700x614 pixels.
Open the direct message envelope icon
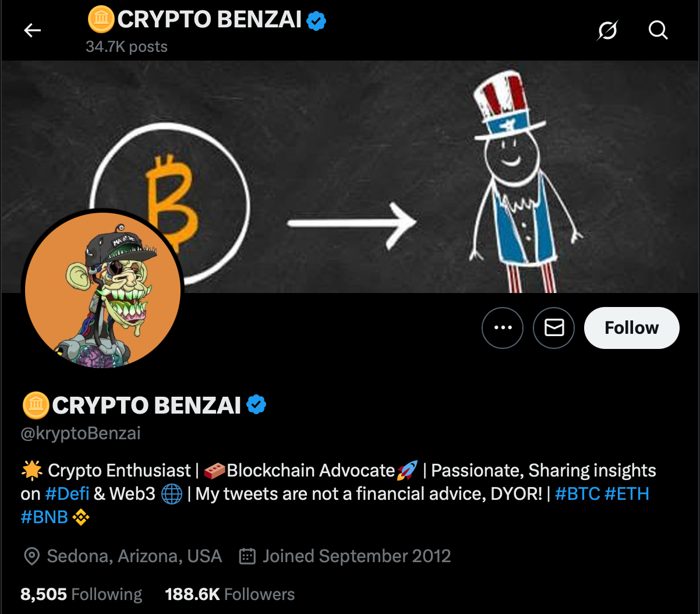point(553,327)
